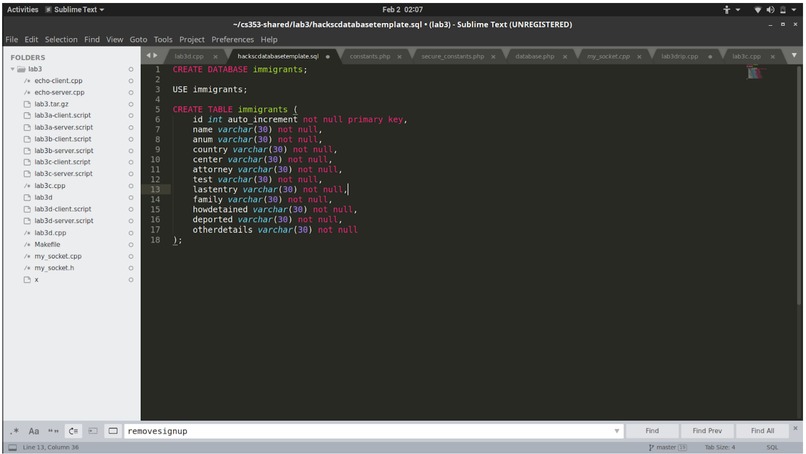Open lab3.tar.gz from the sidebar
Screen dimensions: 806x454
pyautogui.click(x=51, y=104)
